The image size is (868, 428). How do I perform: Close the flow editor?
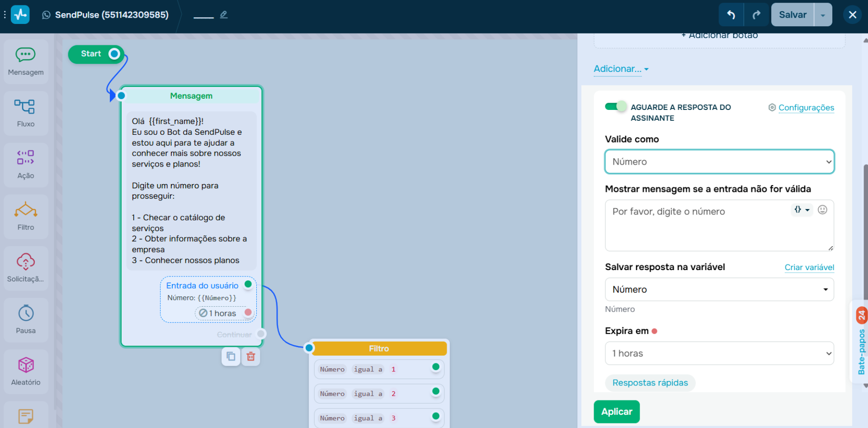pyautogui.click(x=853, y=14)
